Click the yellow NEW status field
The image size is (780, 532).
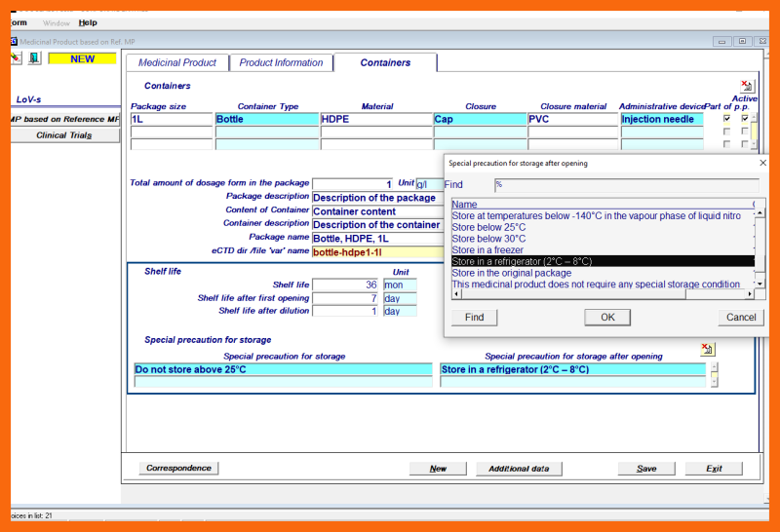[x=82, y=58]
